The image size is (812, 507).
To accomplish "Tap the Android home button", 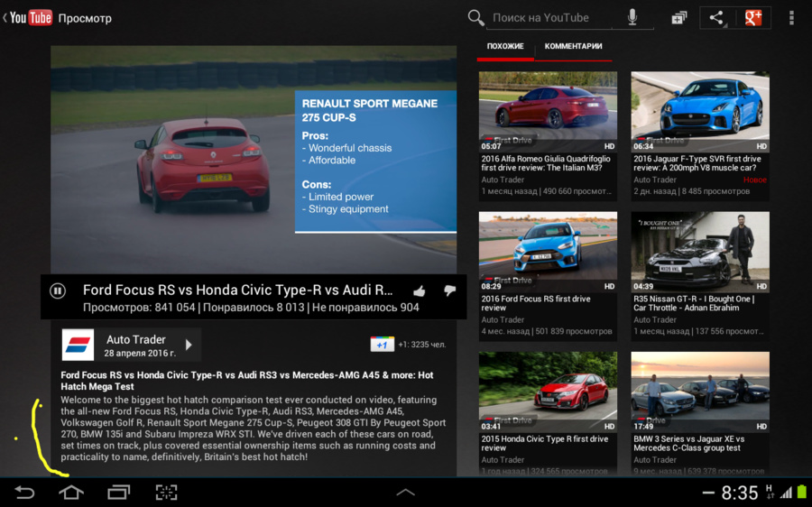I will click(x=71, y=492).
